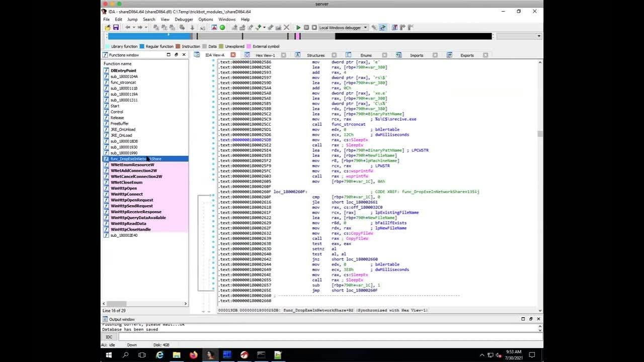Click the down-arrow icon in the toolbar

point(192,27)
